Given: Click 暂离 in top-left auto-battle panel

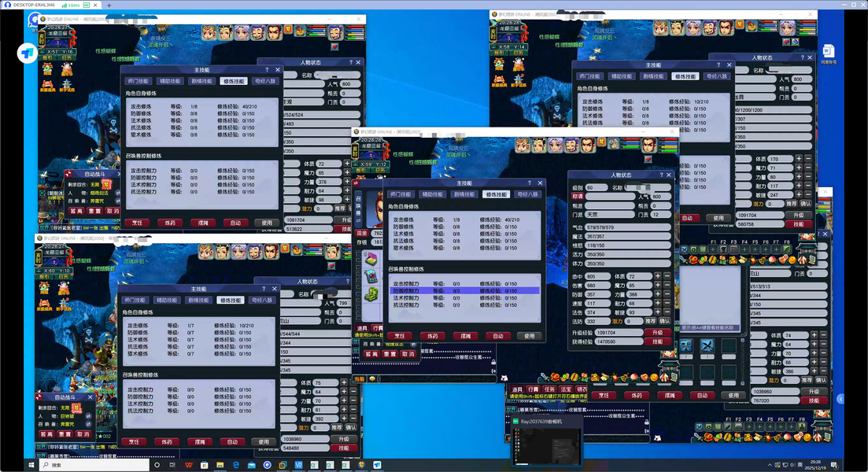Looking at the screenshot, I should coord(76,211).
